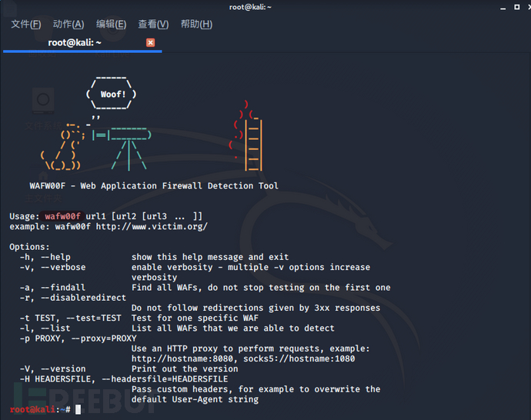Click 'List all WAFs that we are able to detect'

[x=232, y=328]
